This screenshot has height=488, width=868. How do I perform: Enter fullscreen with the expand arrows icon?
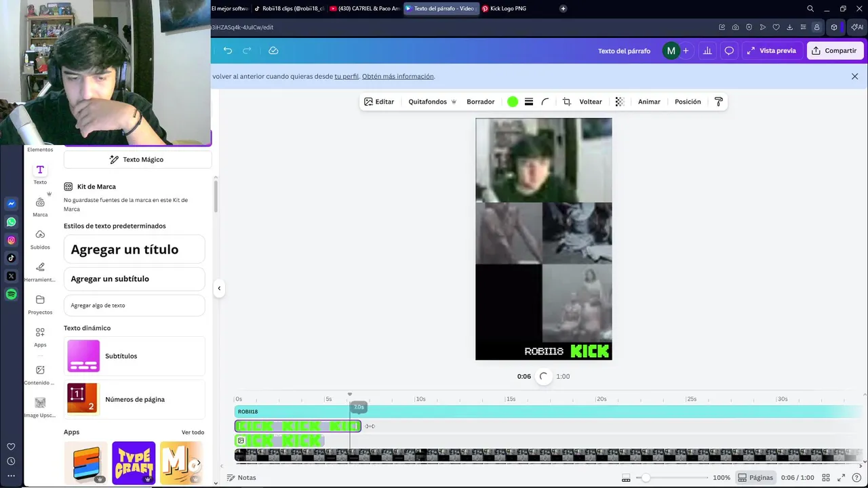click(842, 478)
